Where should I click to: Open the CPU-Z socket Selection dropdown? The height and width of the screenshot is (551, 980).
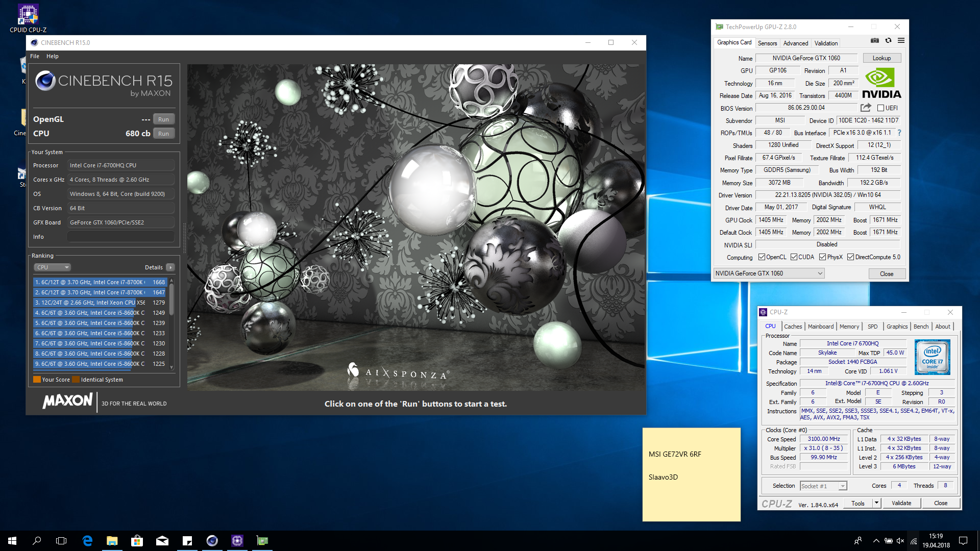(823, 486)
